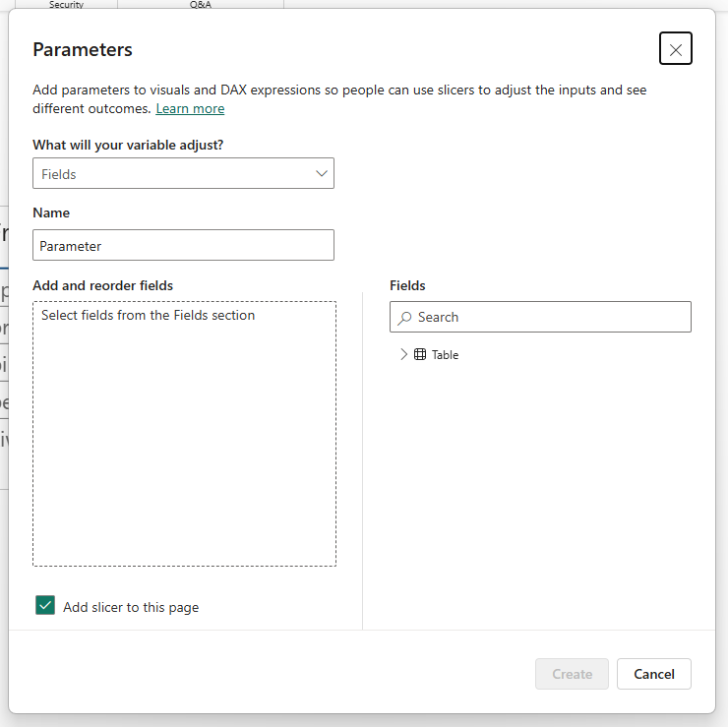Click the Table grid icon
728x727 pixels.
420,355
